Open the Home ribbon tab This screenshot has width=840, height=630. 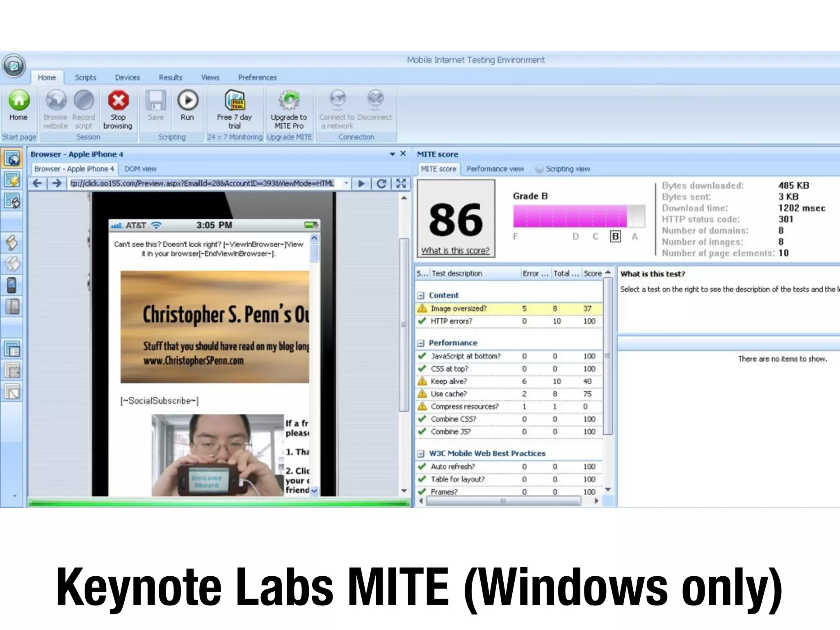pos(47,78)
